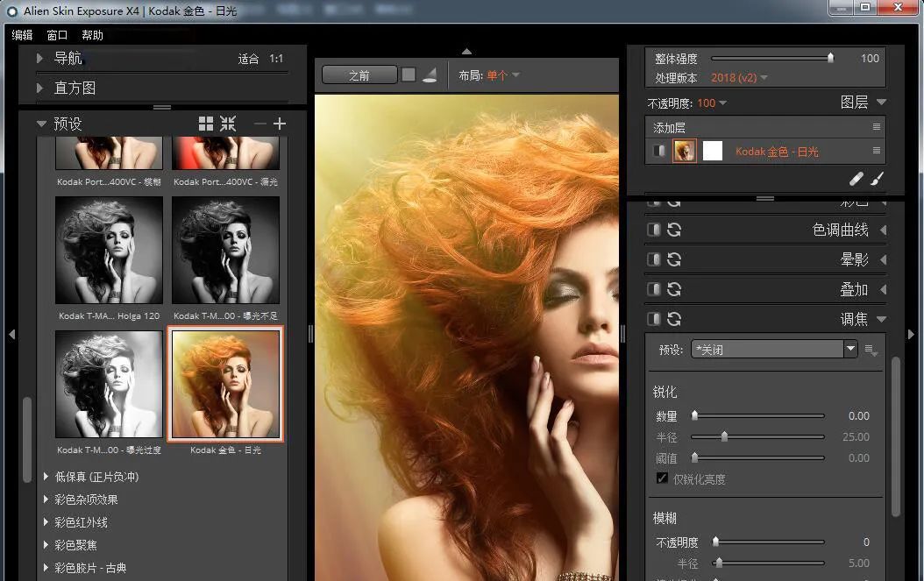The width and height of the screenshot is (924, 581).
Task: Collapse the right panel with the side arrow
Action: [x=911, y=334]
